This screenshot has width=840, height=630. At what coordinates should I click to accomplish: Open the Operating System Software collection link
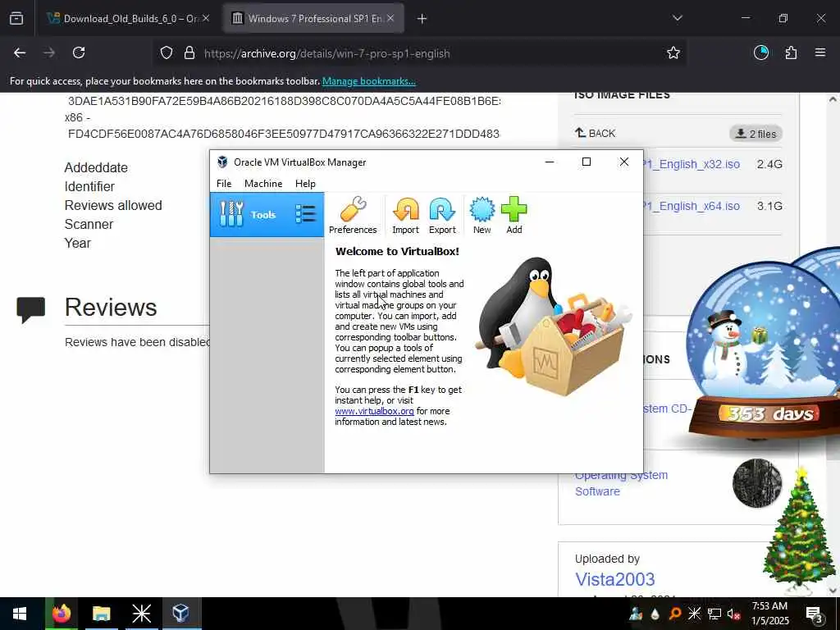622,482
